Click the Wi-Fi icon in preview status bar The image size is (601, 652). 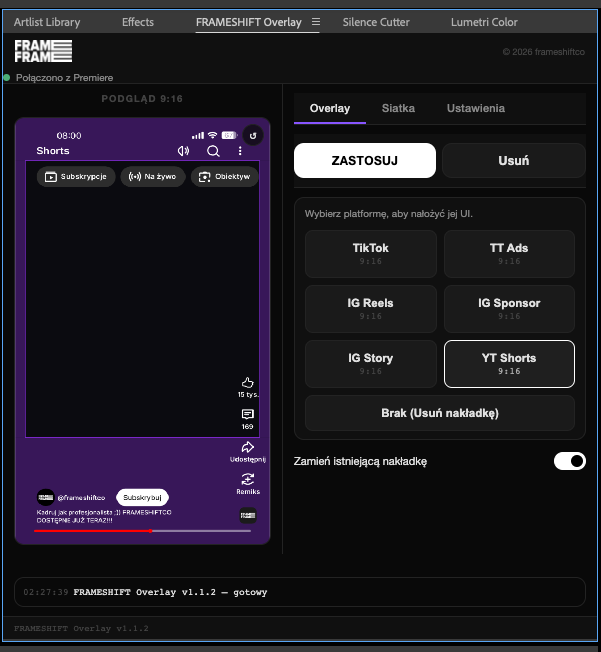click(x=213, y=135)
